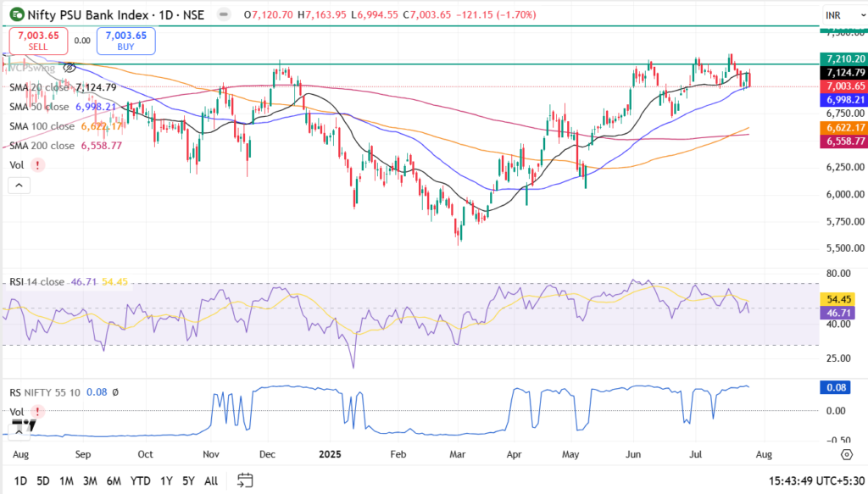Select the SMA 50 close legend entry
868x494 pixels.
(63, 107)
